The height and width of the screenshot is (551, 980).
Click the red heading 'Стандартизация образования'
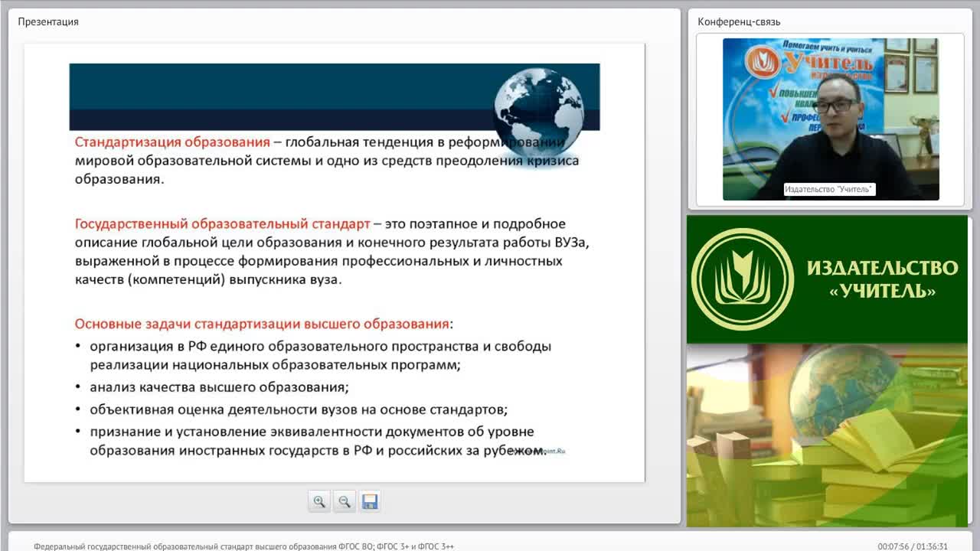click(172, 142)
